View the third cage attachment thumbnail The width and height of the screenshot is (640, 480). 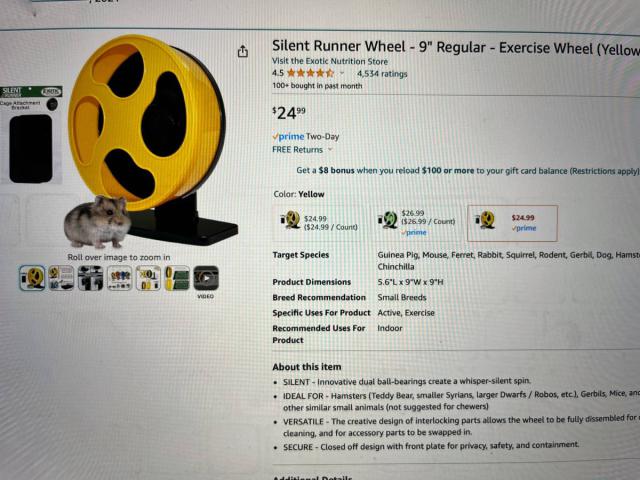90,278
